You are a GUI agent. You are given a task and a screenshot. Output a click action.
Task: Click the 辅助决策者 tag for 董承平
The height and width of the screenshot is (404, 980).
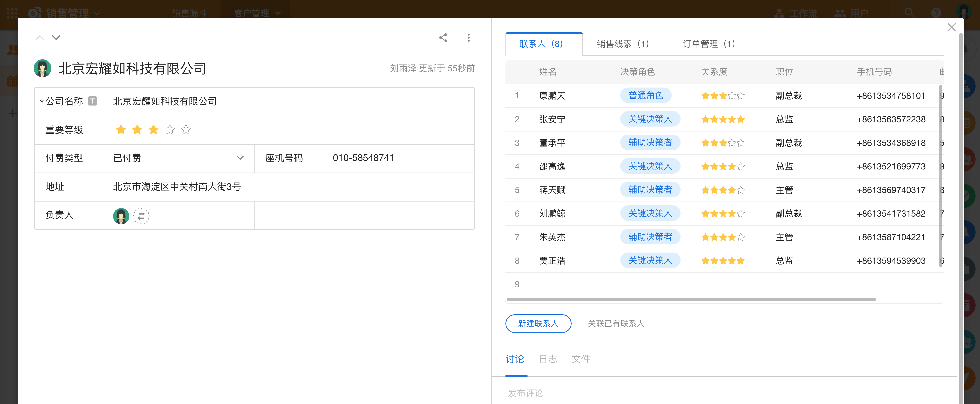pyautogui.click(x=650, y=143)
